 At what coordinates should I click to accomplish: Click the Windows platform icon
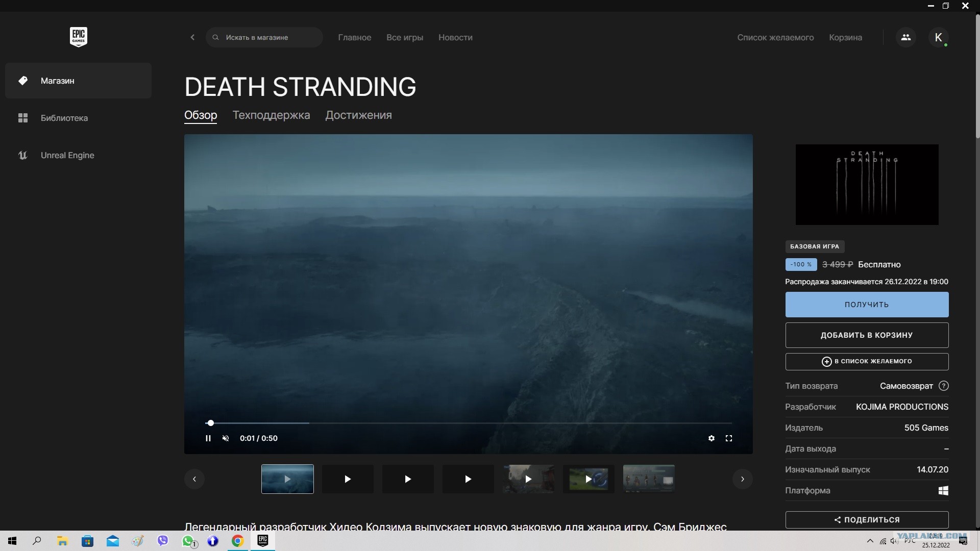click(943, 490)
